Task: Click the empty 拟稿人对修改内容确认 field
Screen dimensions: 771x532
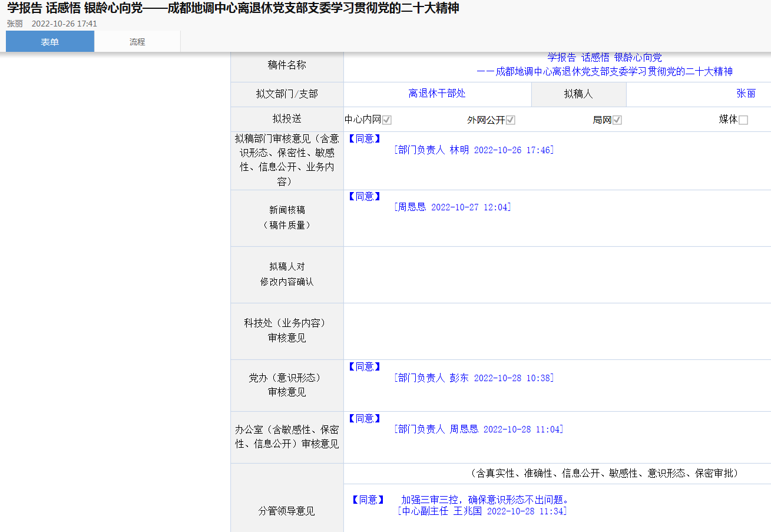Action: 557,275
